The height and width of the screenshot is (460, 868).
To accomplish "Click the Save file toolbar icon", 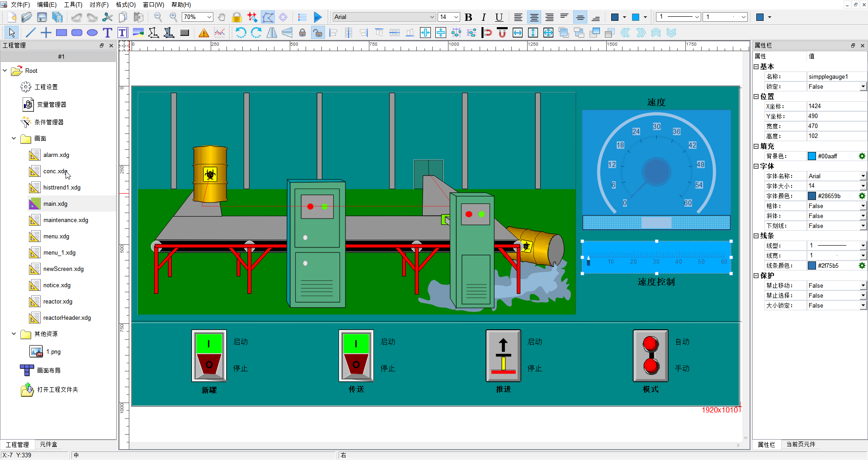I will pyautogui.click(x=42, y=17).
